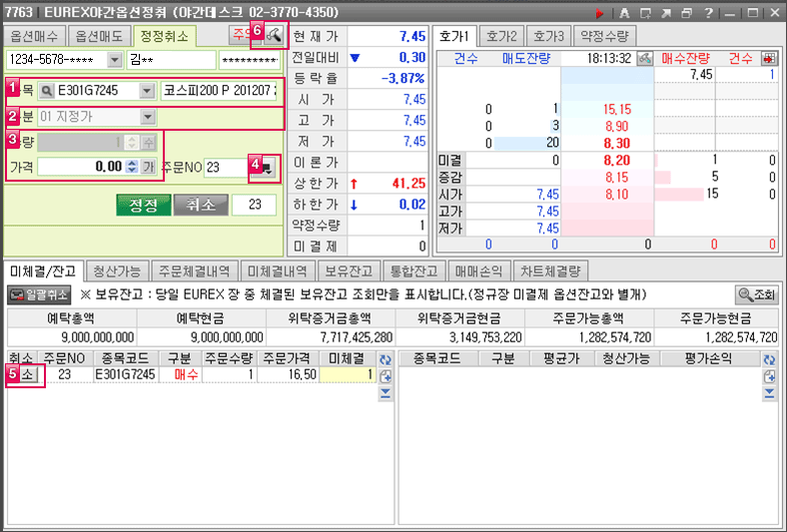Screen dimensions: 787x532
Task: Click the help question mark in title bar
Action: (x=707, y=13)
